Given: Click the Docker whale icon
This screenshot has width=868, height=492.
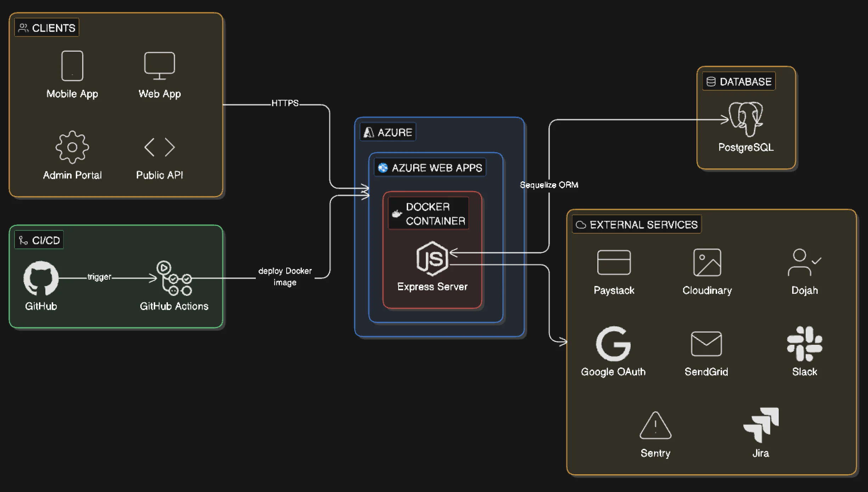Looking at the screenshot, I should 397,214.
